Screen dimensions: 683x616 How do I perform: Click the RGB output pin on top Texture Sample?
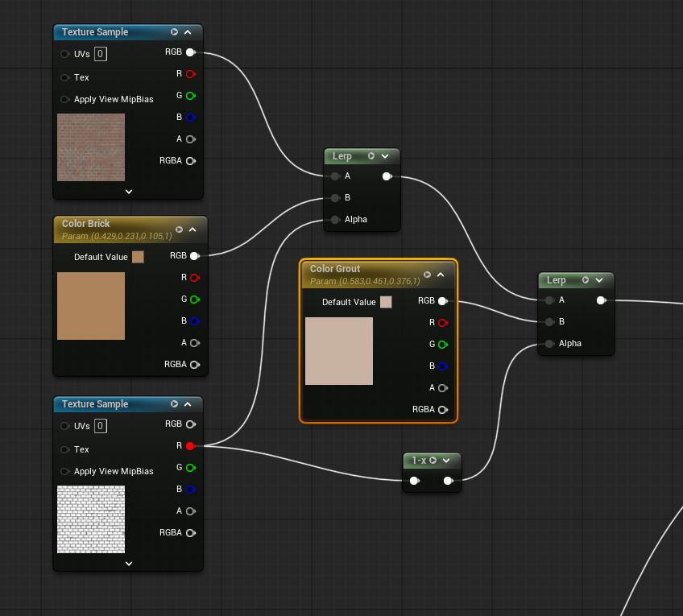(x=190, y=52)
